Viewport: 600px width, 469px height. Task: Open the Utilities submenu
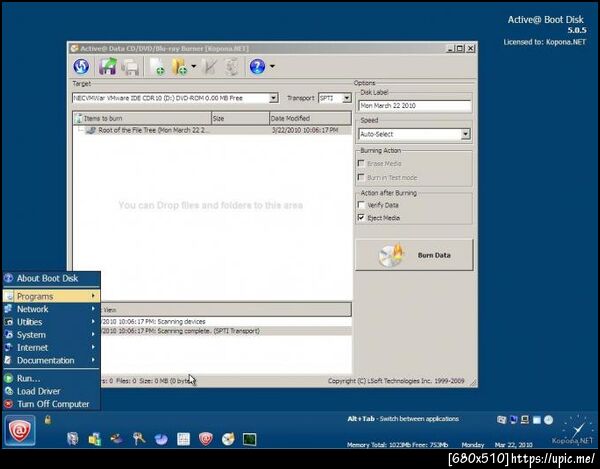[51, 322]
